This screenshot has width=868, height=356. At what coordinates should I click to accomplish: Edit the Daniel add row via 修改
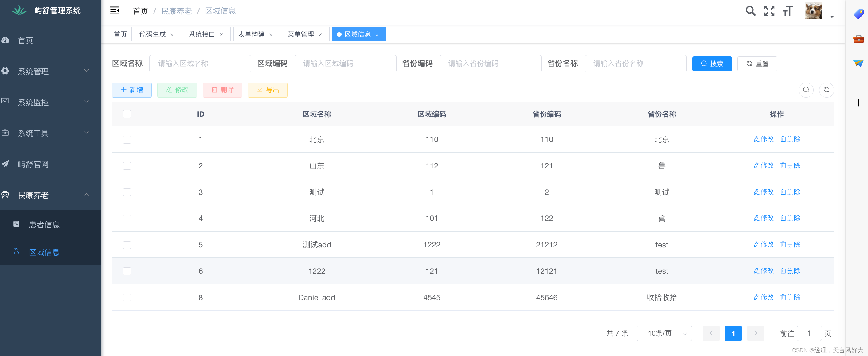click(x=764, y=297)
